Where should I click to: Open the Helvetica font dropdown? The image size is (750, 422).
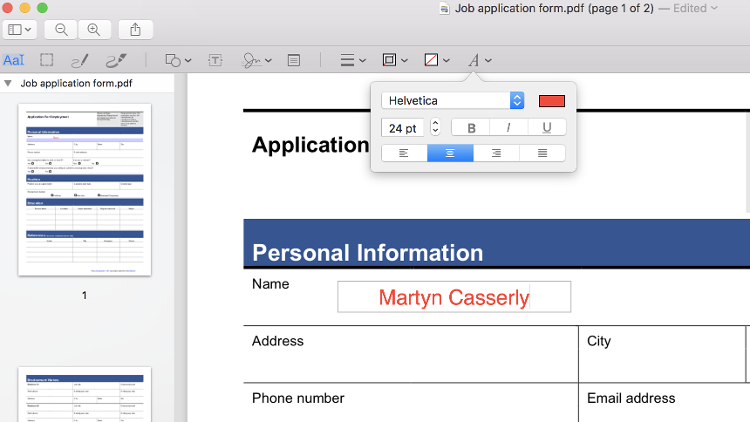(452, 100)
